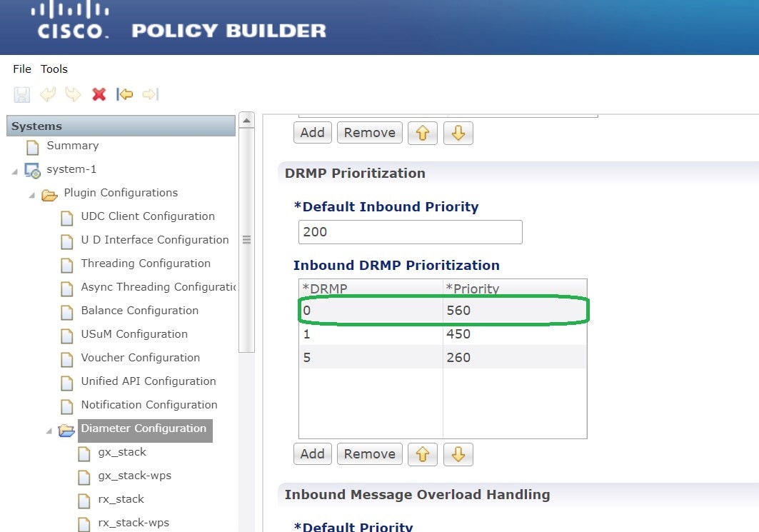Screen dimensions: 759x532
Task: Open Threading Configuration
Action: click(146, 264)
